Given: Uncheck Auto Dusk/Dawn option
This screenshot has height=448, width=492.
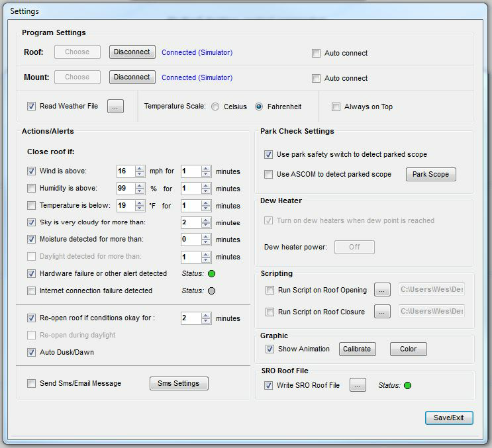Looking at the screenshot, I should coord(32,352).
